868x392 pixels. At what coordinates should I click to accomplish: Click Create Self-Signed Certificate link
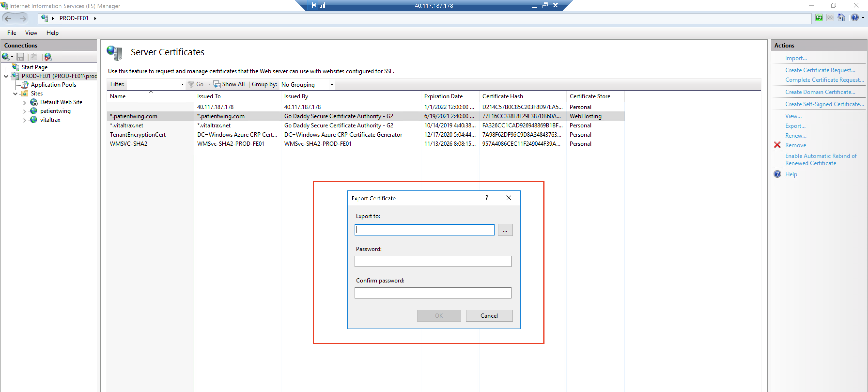pos(824,104)
